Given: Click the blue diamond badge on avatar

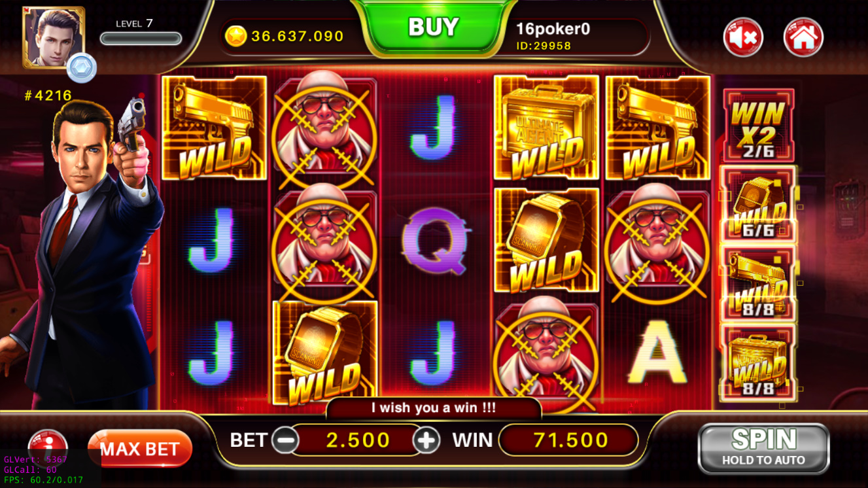Looking at the screenshot, I should click(x=82, y=68).
